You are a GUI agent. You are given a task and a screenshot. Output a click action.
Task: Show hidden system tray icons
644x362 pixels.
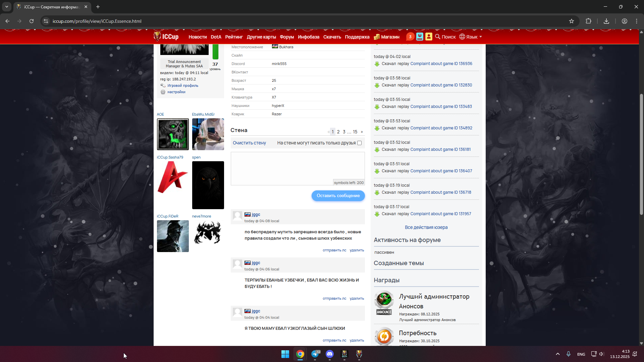click(x=557, y=354)
